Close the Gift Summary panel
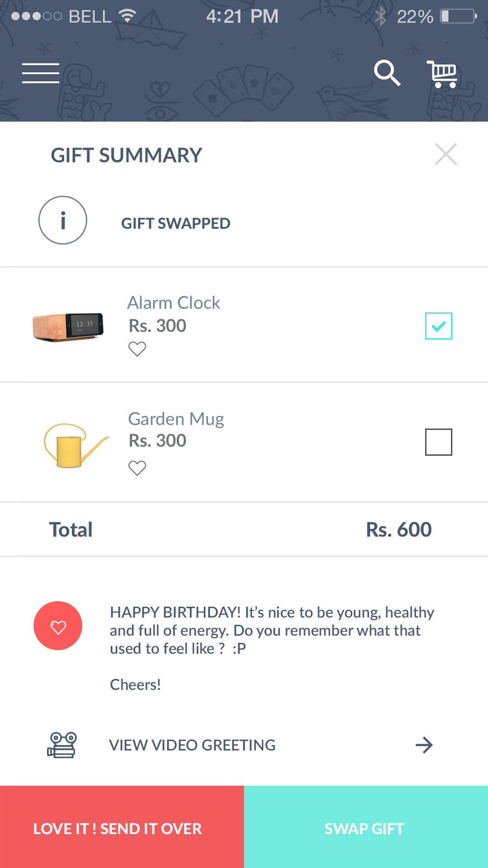Viewport: 488px width, 868px height. click(446, 154)
